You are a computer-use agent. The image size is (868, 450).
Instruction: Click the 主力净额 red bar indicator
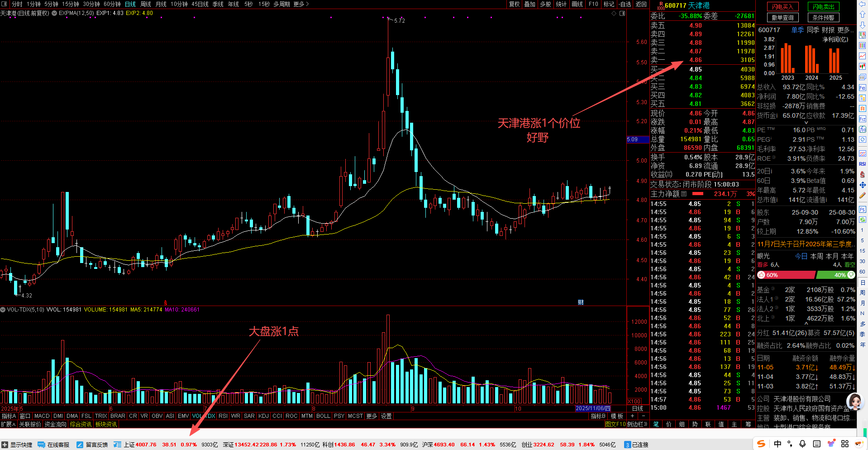tap(698, 194)
